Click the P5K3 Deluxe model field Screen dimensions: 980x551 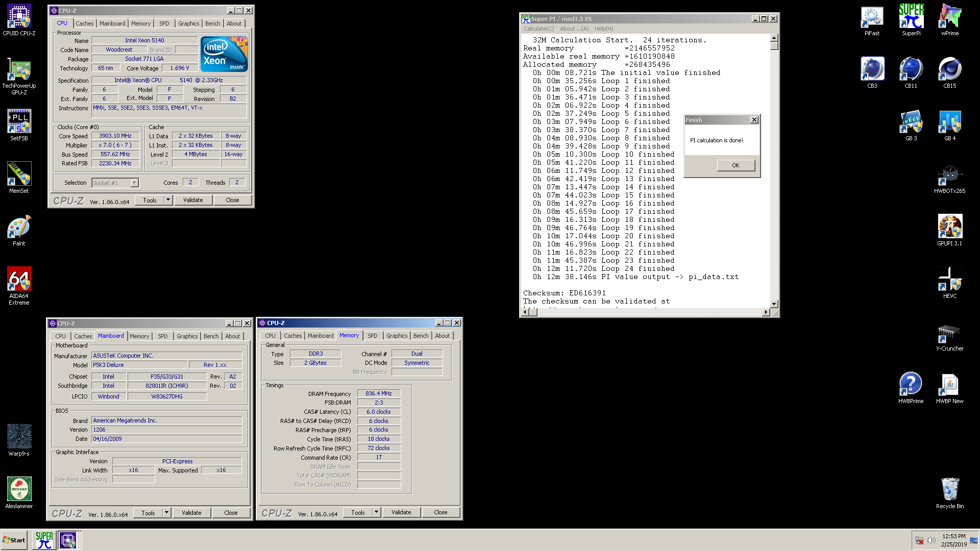[x=139, y=365]
